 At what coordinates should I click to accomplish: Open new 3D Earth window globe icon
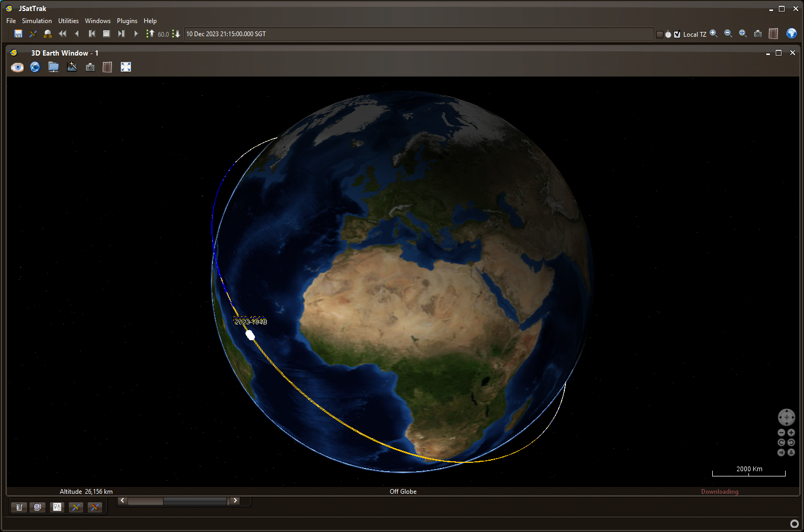(791, 34)
